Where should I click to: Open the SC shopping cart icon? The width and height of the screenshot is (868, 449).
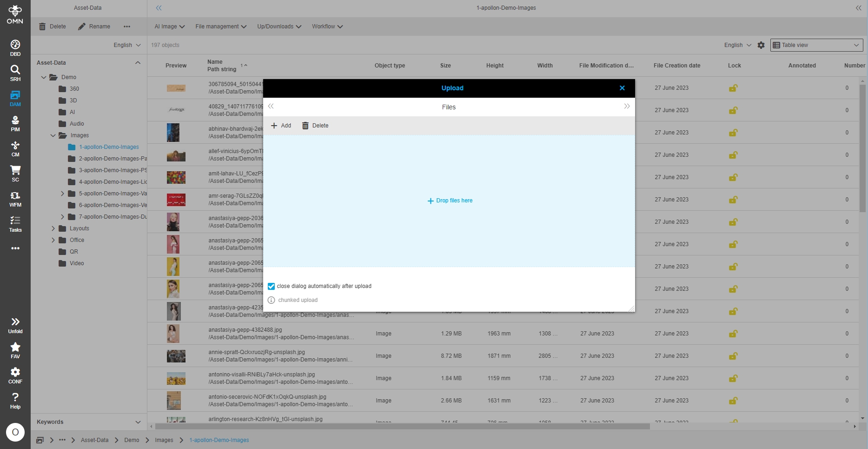(x=15, y=174)
